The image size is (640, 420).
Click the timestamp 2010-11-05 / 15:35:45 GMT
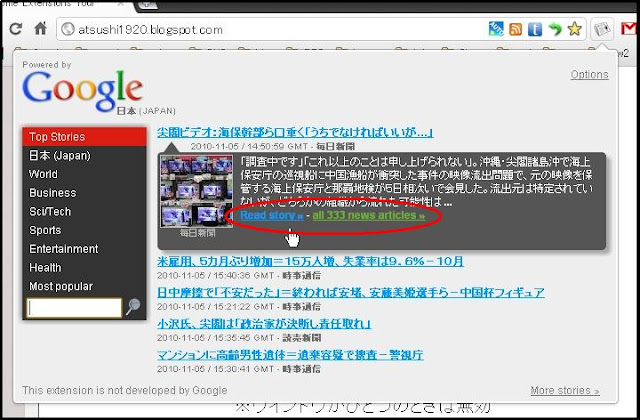click(216, 338)
